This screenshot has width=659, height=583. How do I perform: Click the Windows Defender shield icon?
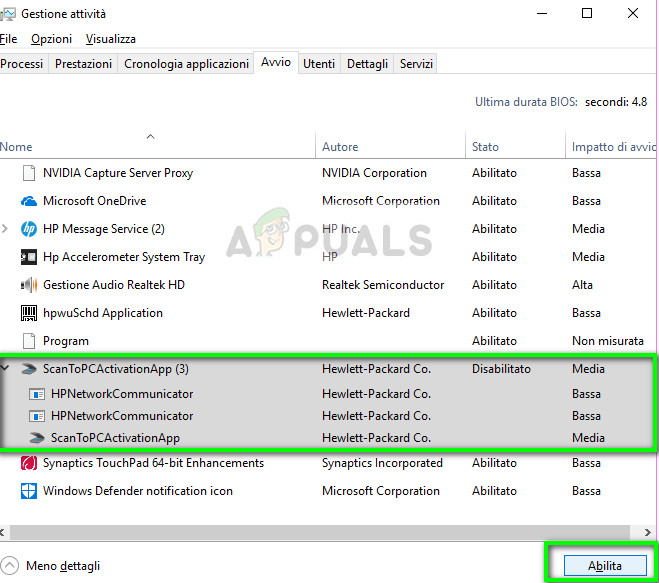point(28,491)
